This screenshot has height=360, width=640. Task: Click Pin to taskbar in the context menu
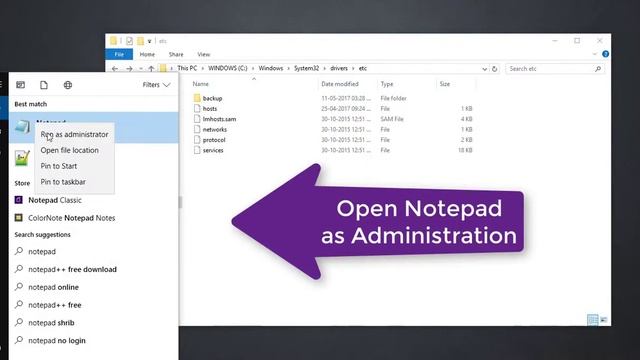(x=63, y=182)
